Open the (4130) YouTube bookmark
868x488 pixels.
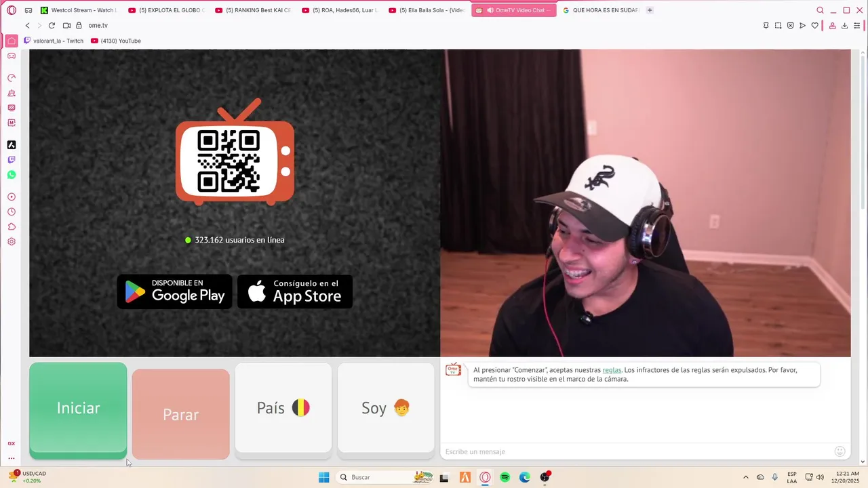(116, 41)
